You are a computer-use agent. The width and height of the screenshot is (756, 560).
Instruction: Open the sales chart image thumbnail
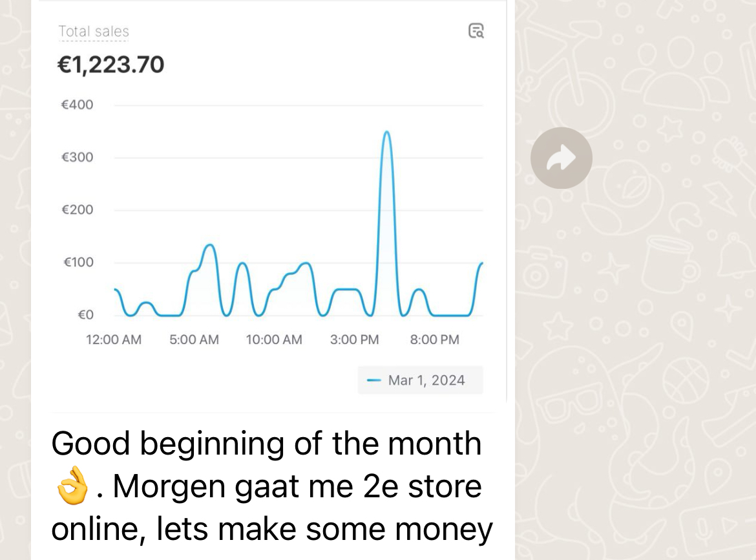pos(269,202)
